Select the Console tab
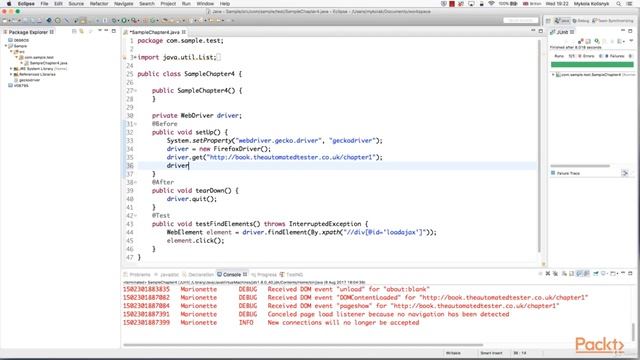 [x=232, y=275]
